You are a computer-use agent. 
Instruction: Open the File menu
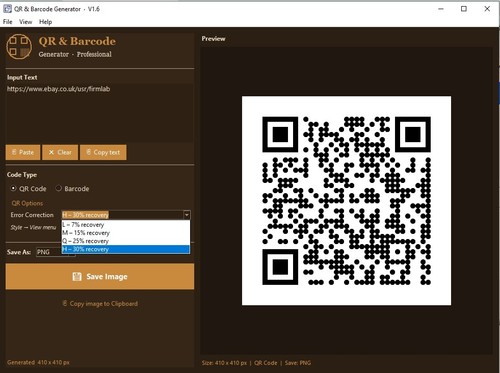point(8,22)
